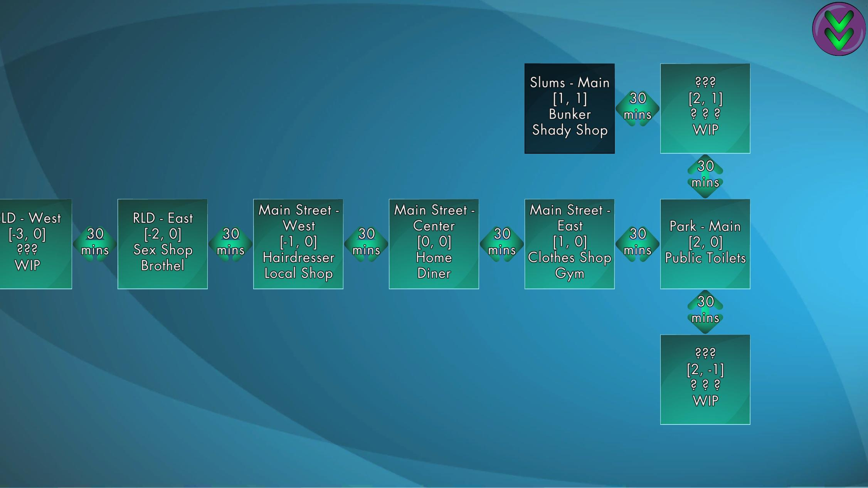This screenshot has height=488, width=868.
Task: Select the unknown [2, -1] WIP tile
Action: [x=705, y=379]
